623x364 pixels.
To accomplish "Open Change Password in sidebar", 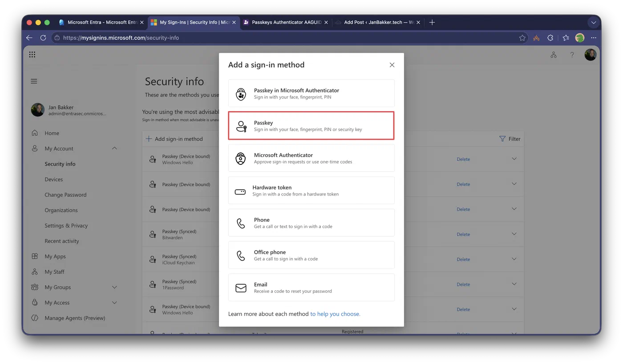I will click(65, 195).
